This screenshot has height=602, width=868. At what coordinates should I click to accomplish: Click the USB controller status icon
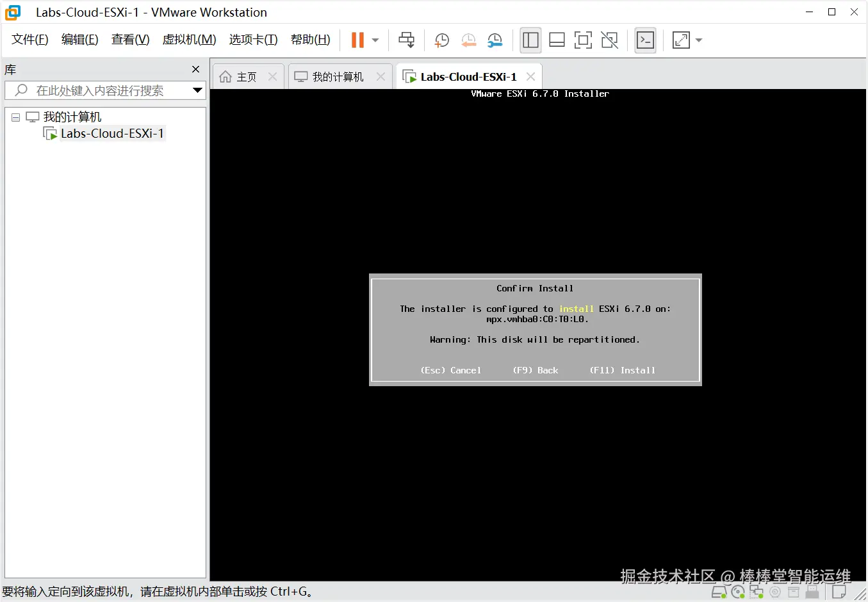pyautogui.click(x=812, y=592)
